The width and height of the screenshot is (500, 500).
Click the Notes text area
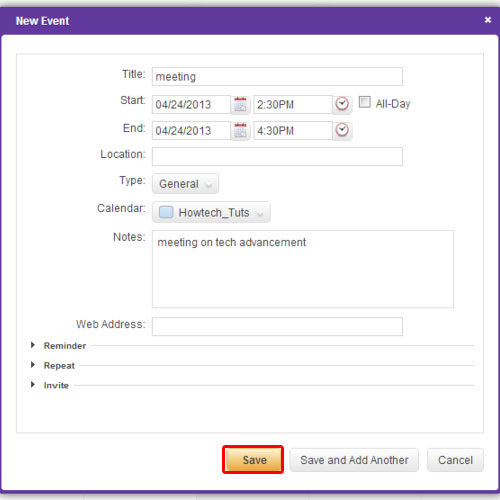(303, 269)
